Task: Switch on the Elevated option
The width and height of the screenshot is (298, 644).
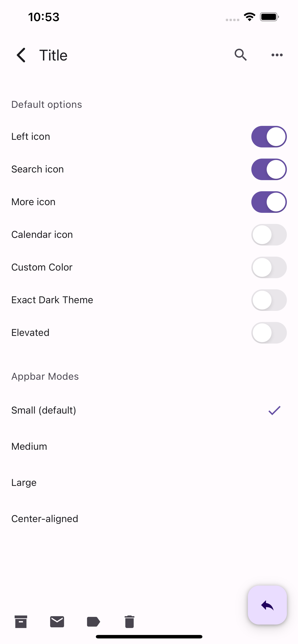Action: pos(269,333)
